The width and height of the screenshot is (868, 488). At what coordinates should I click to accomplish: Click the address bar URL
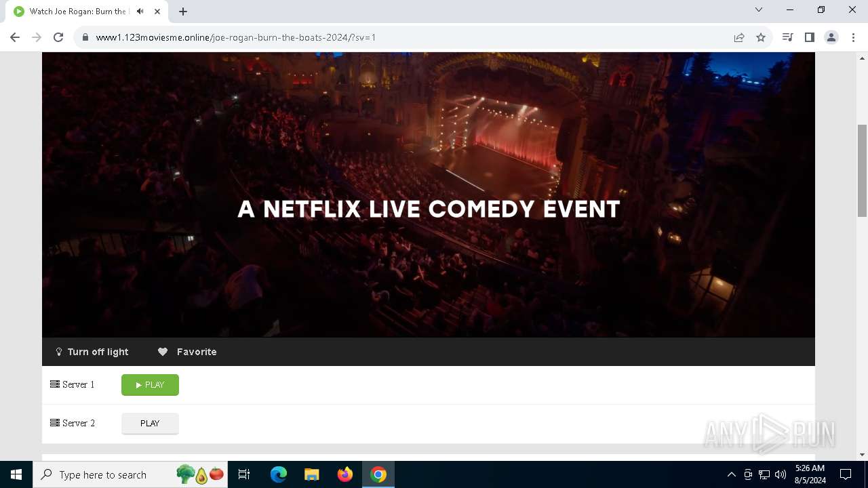[x=236, y=37]
